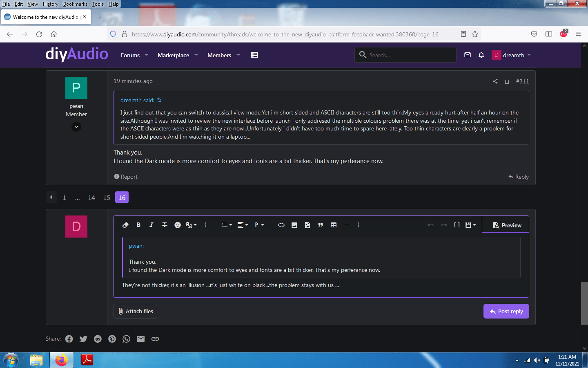Image resolution: width=588 pixels, height=368 pixels.
Task: Insert horizontal line in editor
Action: coord(347,225)
